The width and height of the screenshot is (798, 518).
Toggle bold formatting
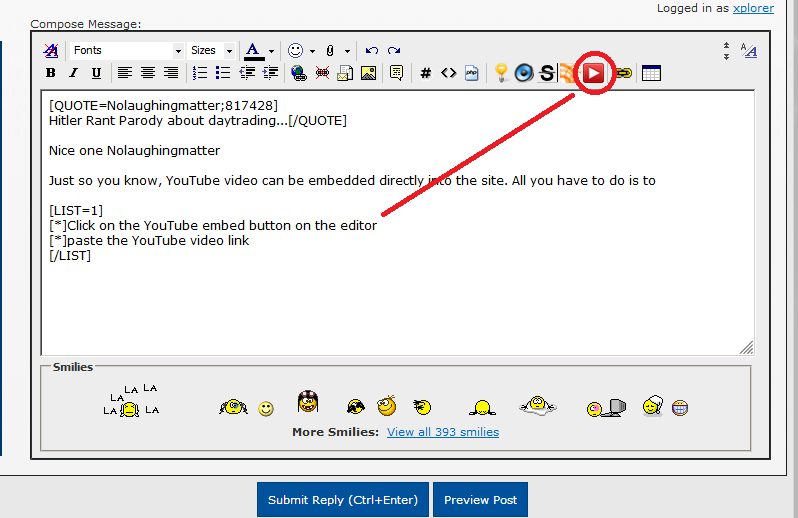click(50, 73)
